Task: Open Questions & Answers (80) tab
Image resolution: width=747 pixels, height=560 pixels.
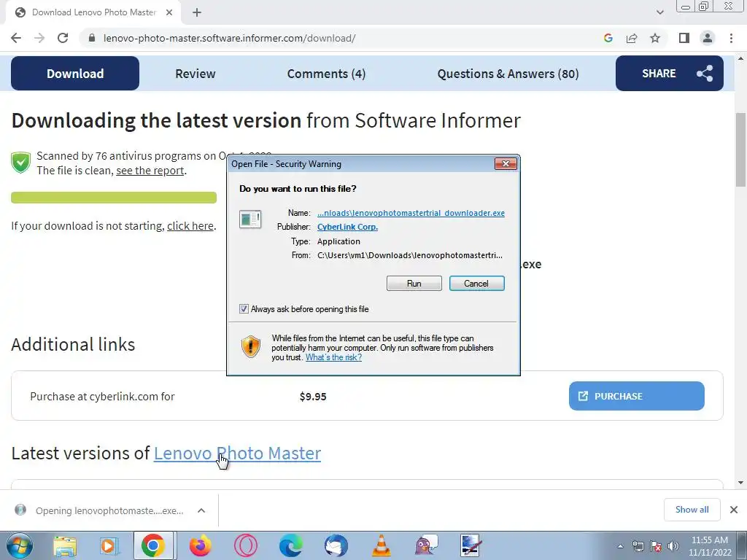Action: 508,74
